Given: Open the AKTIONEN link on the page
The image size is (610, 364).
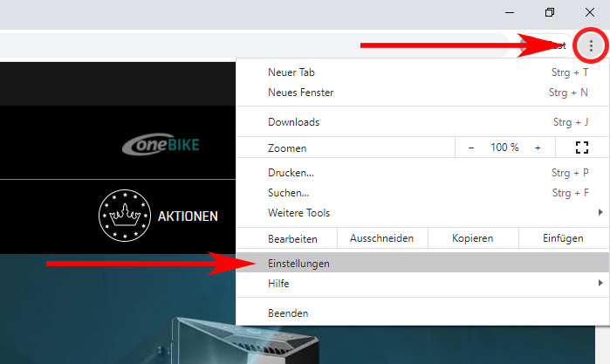Looking at the screenshot, I should (188, 216).
